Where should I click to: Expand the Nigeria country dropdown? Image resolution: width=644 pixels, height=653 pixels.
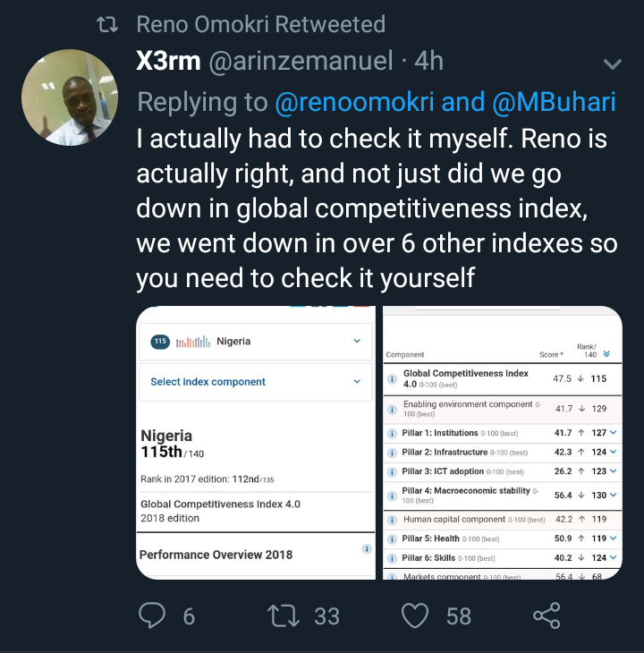click(357, 341)
